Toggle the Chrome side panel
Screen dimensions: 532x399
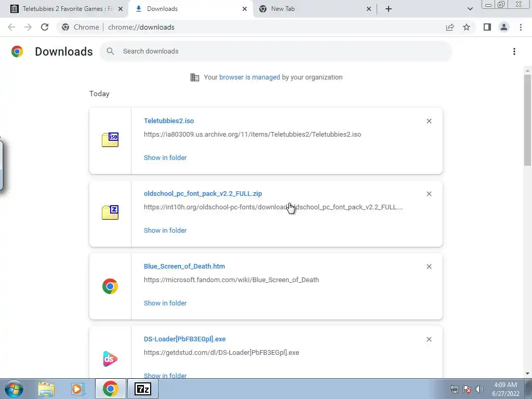pos(487,27)
